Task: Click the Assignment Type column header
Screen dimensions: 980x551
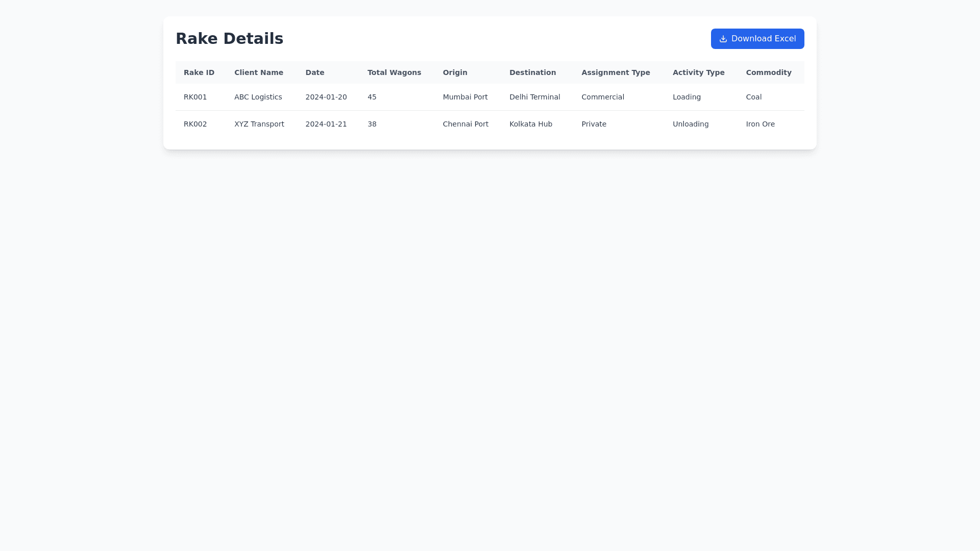Action: (616, 72)
